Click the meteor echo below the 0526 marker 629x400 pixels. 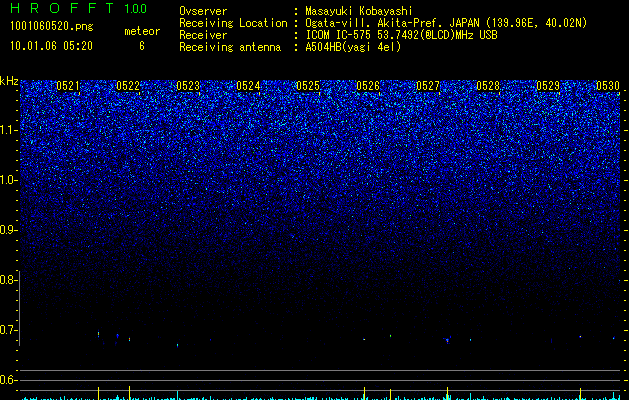tap(364, 339)
